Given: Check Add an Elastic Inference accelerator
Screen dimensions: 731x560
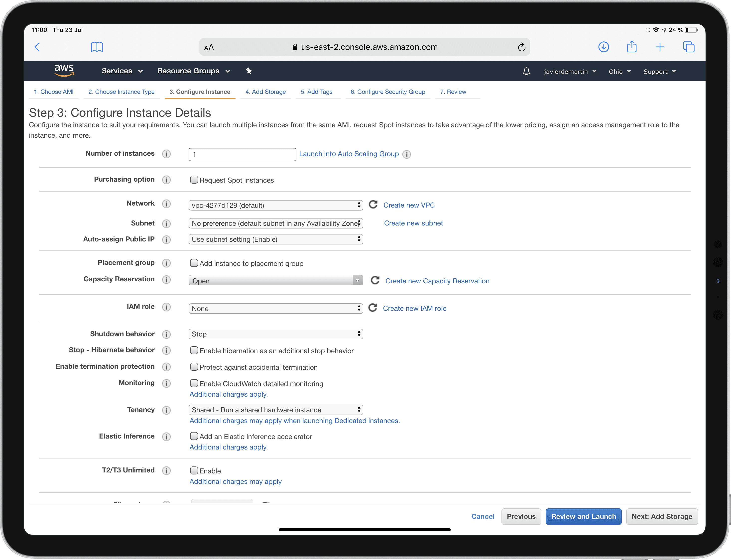Looking at the screenshot, I should pyautogui.click(x=194, y=436).
